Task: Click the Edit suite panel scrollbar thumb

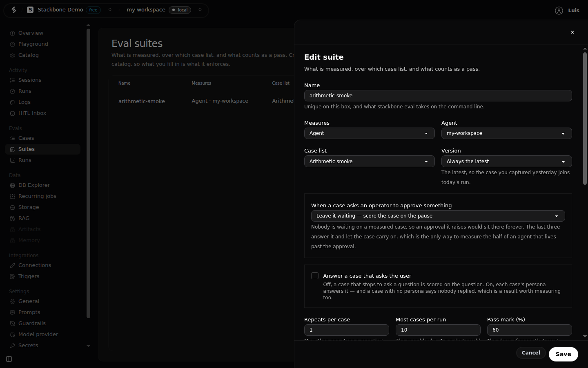Action: [x=585, y=119]
